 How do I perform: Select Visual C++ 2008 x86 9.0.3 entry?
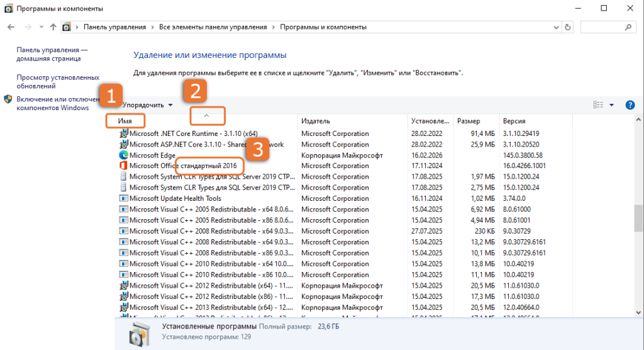tap(211, 252)
